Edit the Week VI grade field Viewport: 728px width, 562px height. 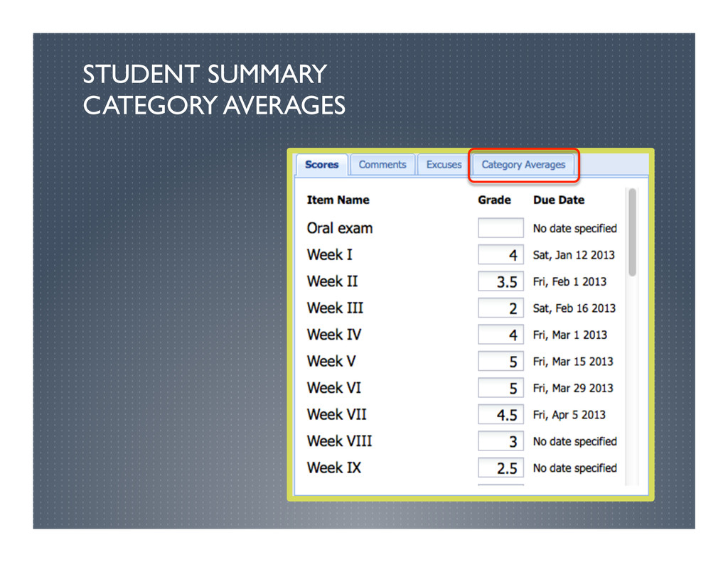pos(500,388)
